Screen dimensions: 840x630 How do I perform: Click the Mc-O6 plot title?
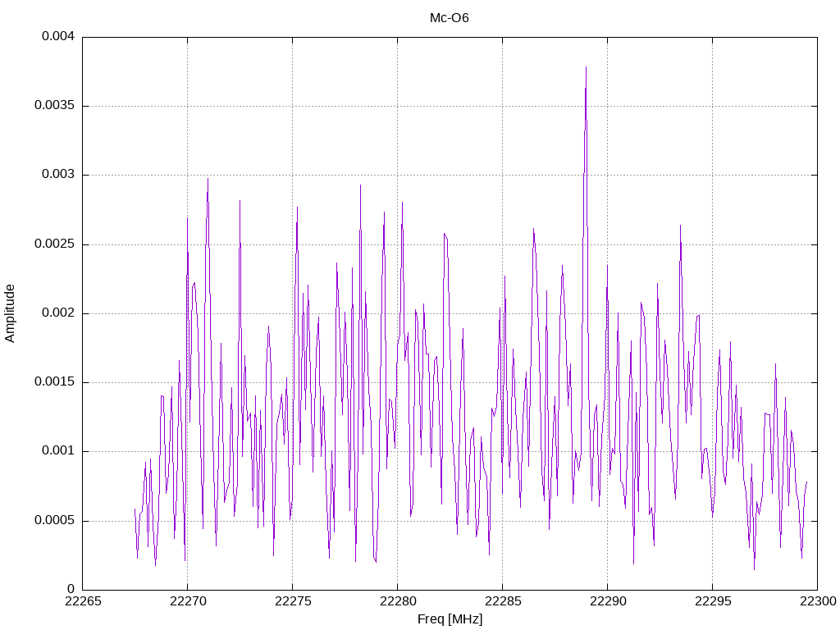point(449,18)
